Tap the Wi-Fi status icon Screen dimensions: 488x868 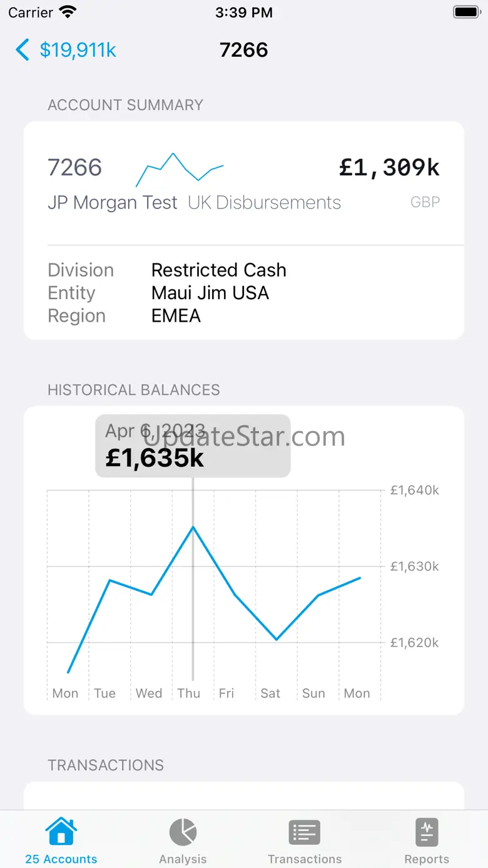(67, 12)
